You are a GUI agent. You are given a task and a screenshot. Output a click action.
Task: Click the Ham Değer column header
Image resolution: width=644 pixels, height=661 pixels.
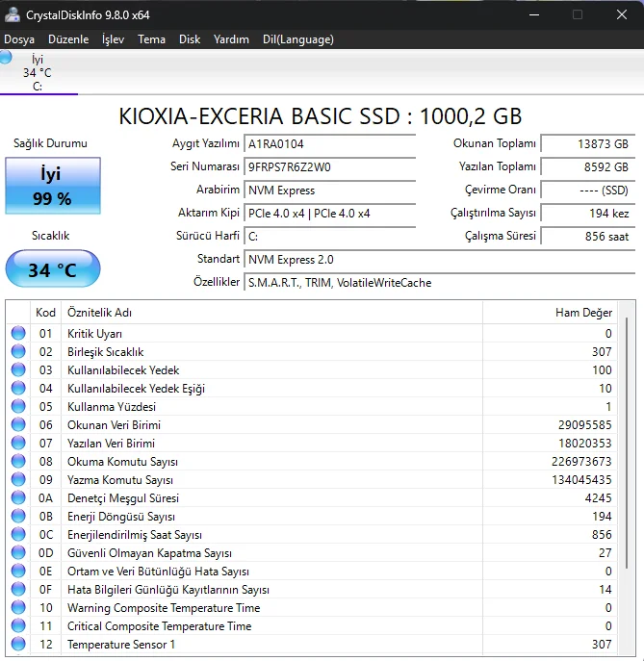coord(583,313)
